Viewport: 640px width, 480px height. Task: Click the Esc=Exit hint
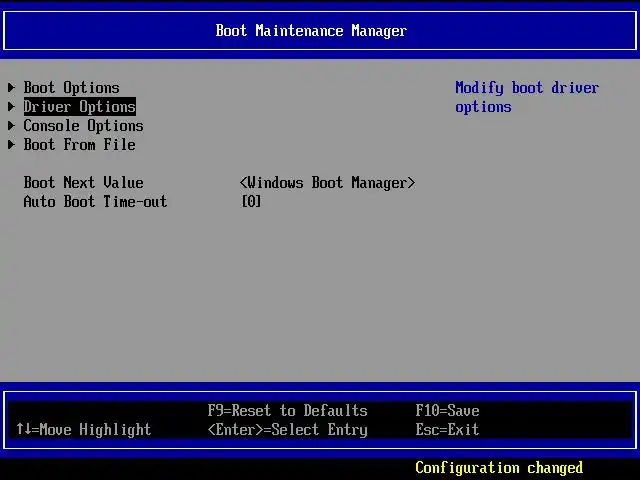(447, 429)
